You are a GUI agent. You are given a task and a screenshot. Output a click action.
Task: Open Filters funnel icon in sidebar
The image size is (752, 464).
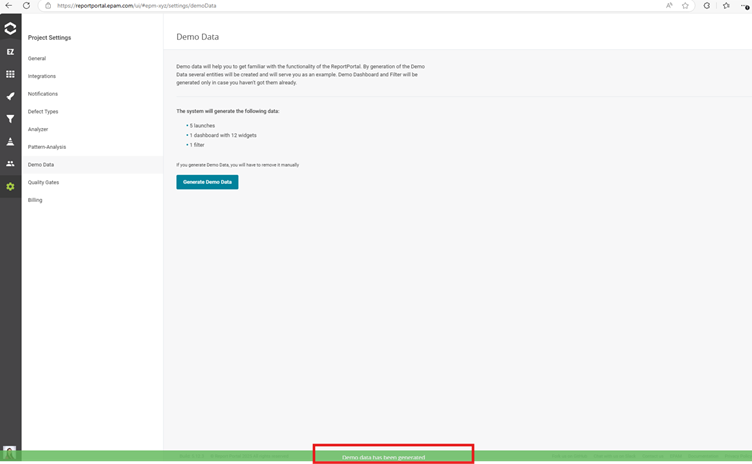coord(10,119)
